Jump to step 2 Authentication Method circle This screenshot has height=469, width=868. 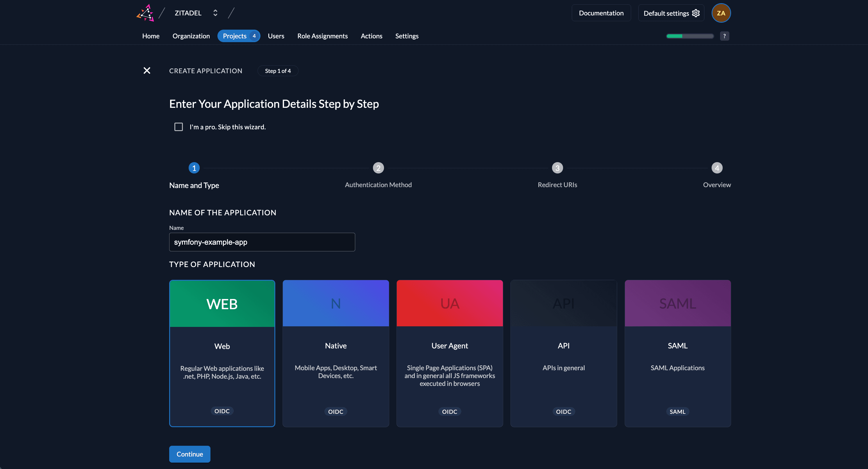[x=378, y=167]
